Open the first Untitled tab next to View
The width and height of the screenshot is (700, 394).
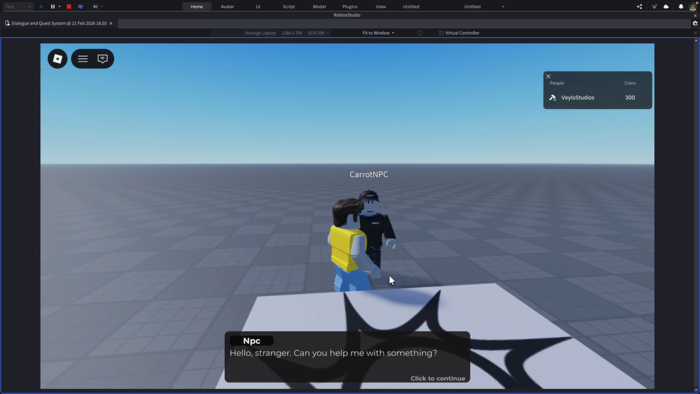[x=411, y=7]
